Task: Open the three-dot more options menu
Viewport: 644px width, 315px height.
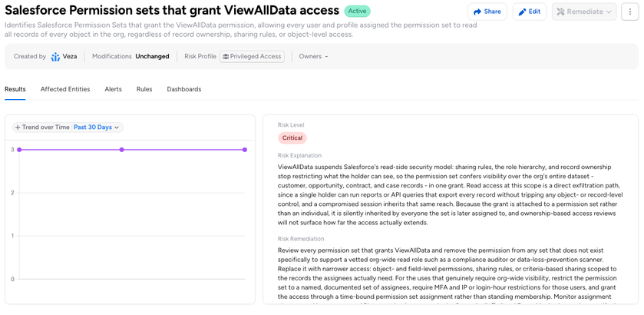Action: (x=630, y=12)
